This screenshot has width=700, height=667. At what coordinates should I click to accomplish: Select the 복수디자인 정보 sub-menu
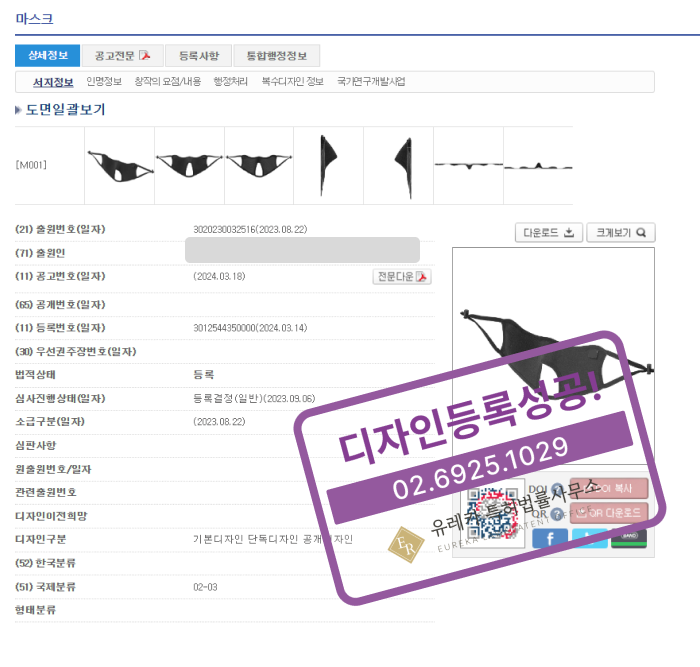292,81
